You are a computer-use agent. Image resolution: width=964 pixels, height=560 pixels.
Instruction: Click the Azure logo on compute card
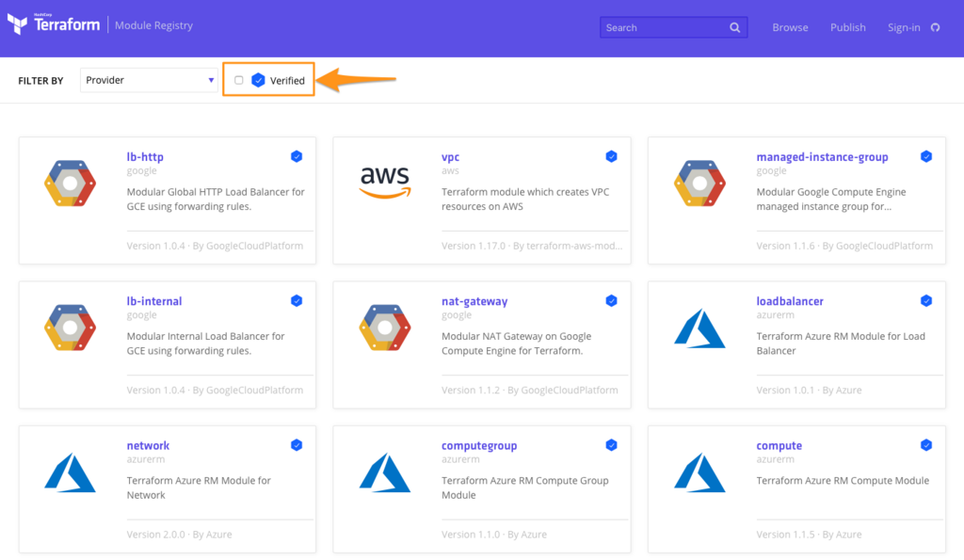(699, 472)
